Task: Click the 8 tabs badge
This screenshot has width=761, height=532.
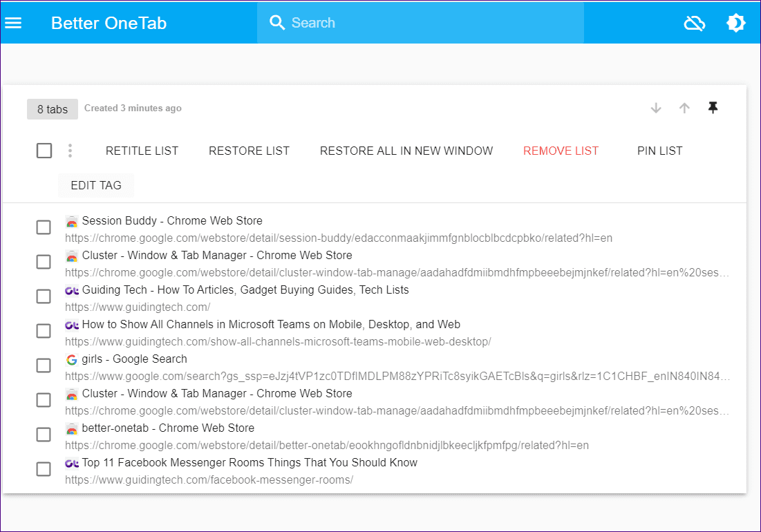Action: [53, 109]
